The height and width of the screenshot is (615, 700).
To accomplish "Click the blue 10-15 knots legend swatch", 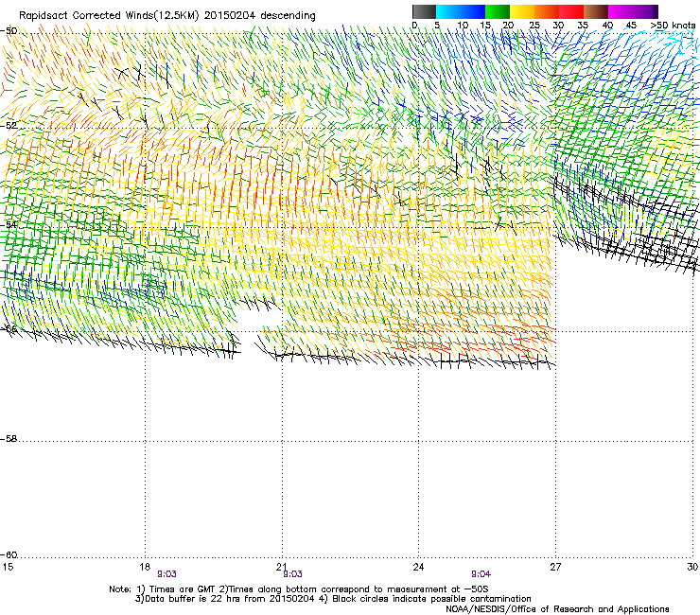I will tap(473, 11).
